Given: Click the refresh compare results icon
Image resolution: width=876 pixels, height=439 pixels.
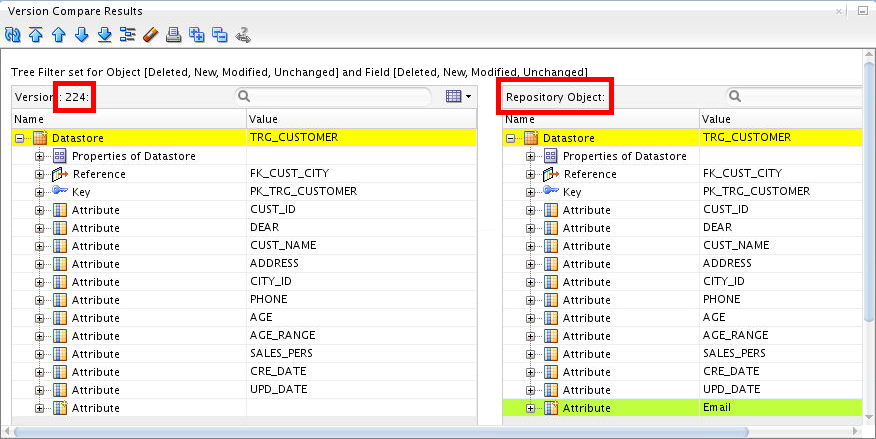Looking at the screenshot, I should [x=12, y=35].
